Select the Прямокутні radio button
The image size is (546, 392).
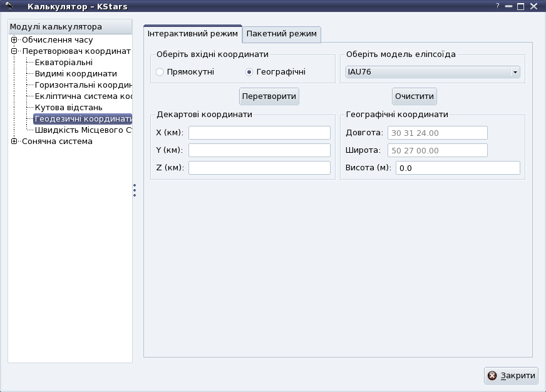160,72
